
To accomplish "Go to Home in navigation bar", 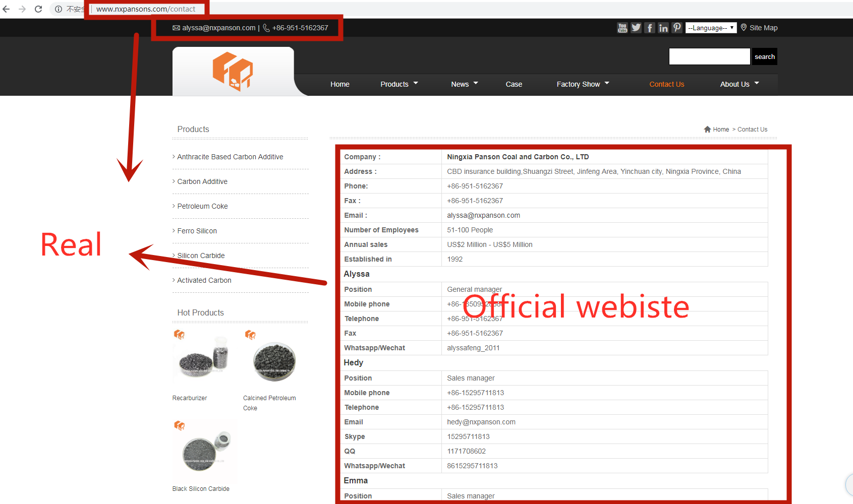I will click(340, 84).
